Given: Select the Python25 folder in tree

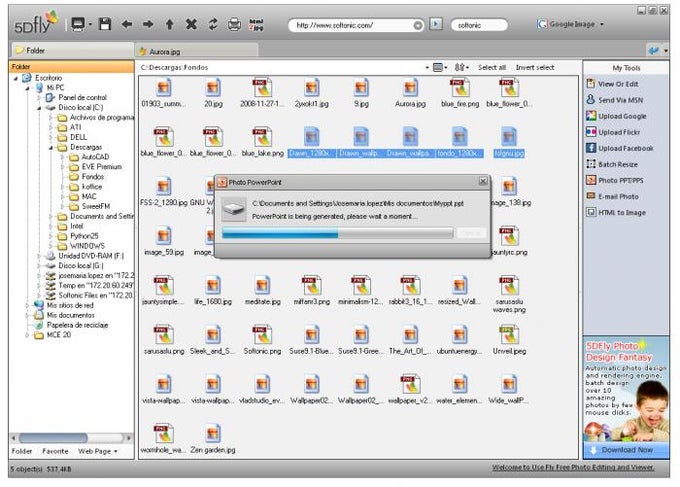Looking at the screenshot, I should [x=84, y=236].
